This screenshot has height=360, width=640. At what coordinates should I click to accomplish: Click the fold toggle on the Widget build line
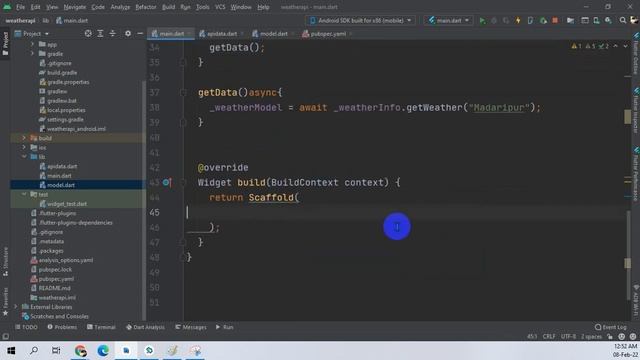coord(183,182)
